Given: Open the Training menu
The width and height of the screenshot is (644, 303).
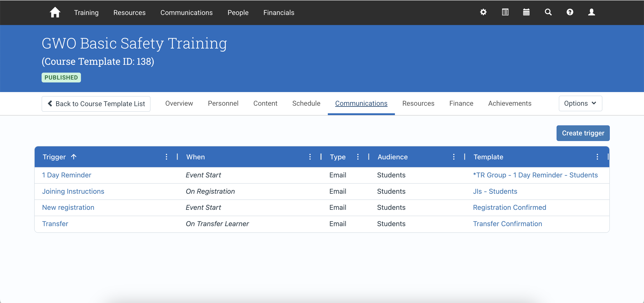Looking at the screenshot, I should pyautogui.click(x=86, y=13).
